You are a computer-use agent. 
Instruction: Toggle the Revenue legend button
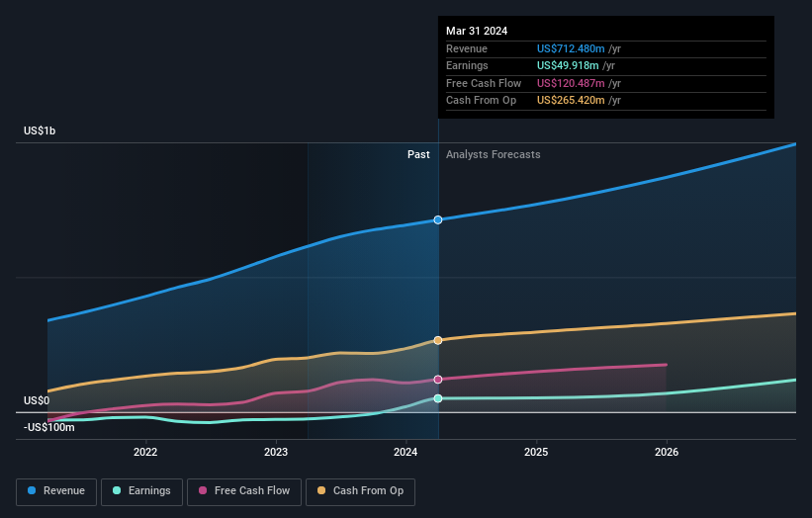(56, 491)
